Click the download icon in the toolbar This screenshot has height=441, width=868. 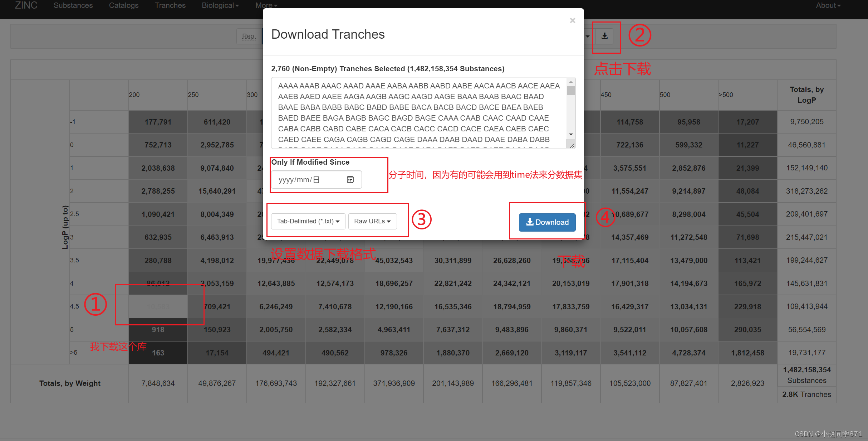(x=604, y=36)
